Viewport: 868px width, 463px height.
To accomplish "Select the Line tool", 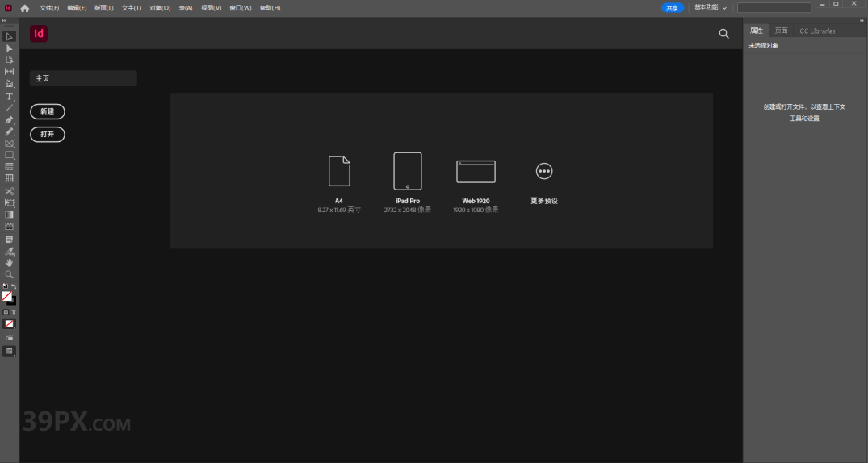I will [9, 108].
